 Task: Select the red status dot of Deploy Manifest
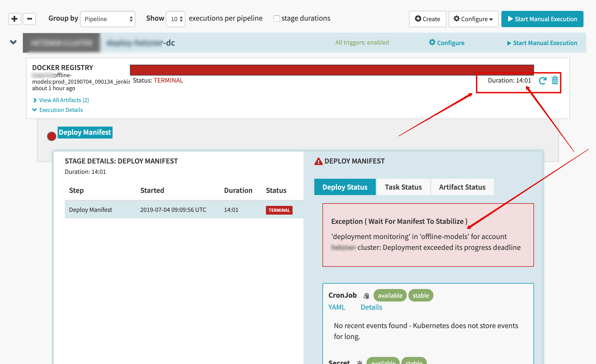(51, 136)
